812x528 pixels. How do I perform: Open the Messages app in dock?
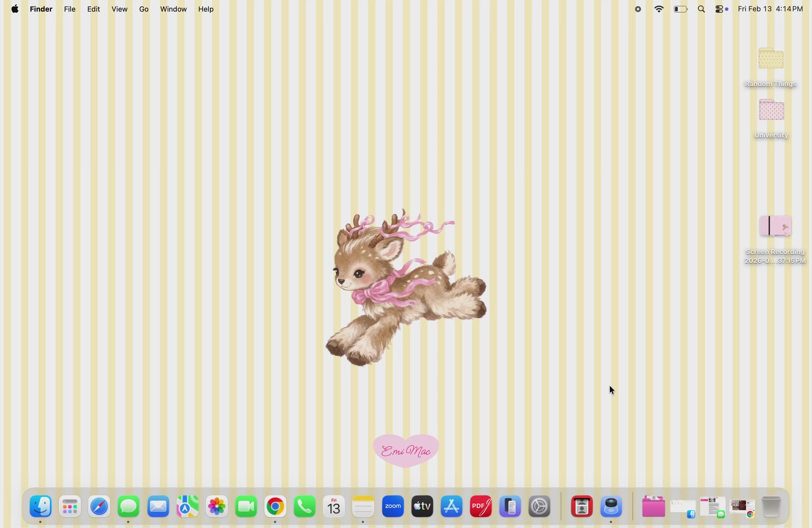129,507
